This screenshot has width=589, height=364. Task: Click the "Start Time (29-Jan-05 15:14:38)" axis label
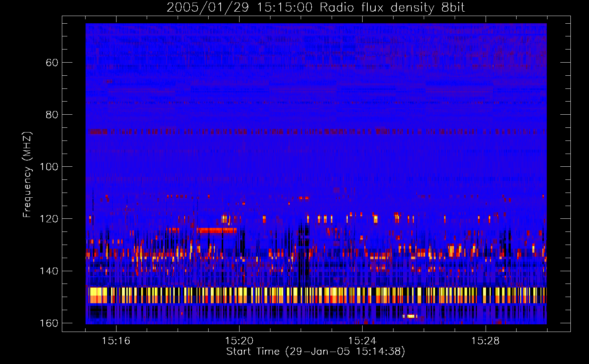[316, 352]
